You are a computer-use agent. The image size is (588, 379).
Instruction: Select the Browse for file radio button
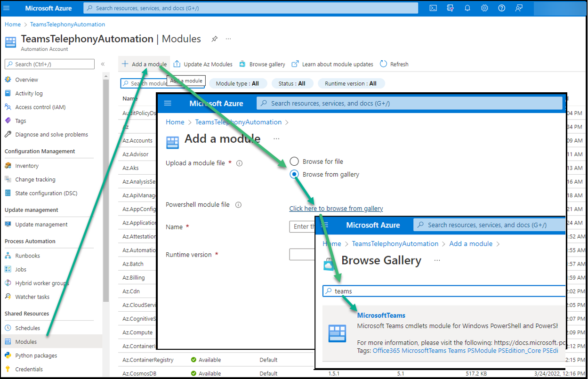(x=294, y=161)
